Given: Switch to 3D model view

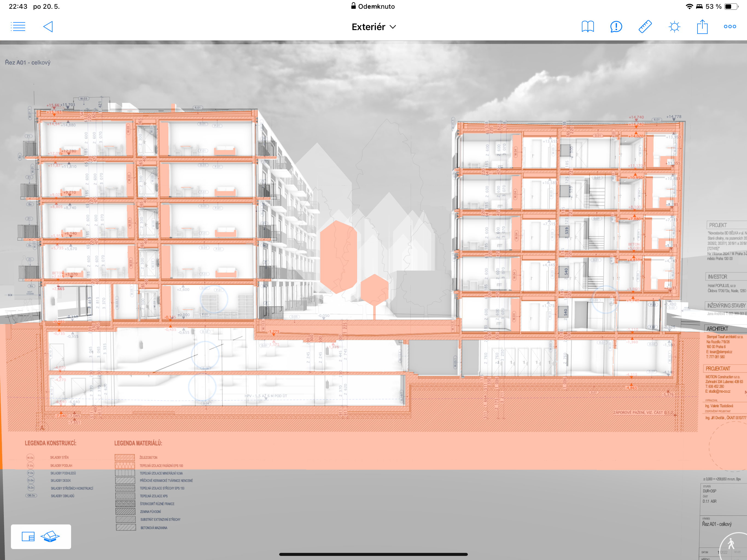Looking at the screenshot, I should [50, 536].
